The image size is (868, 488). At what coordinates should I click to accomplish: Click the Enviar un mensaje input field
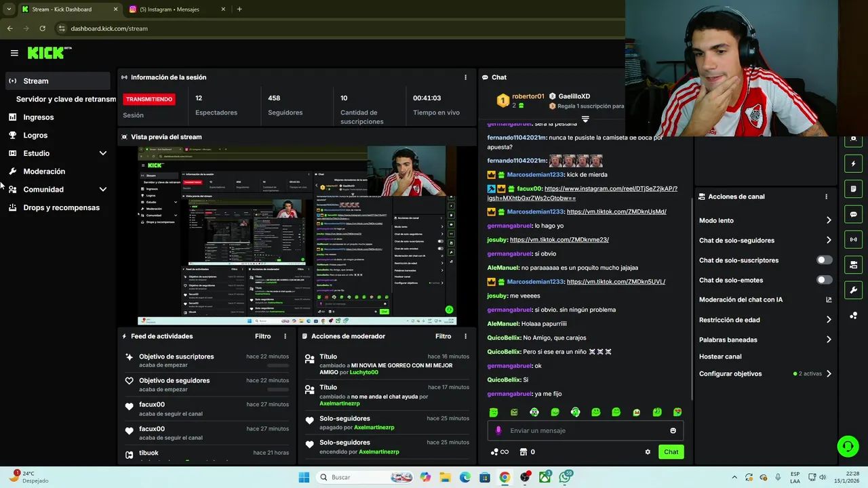coord(585,430)
